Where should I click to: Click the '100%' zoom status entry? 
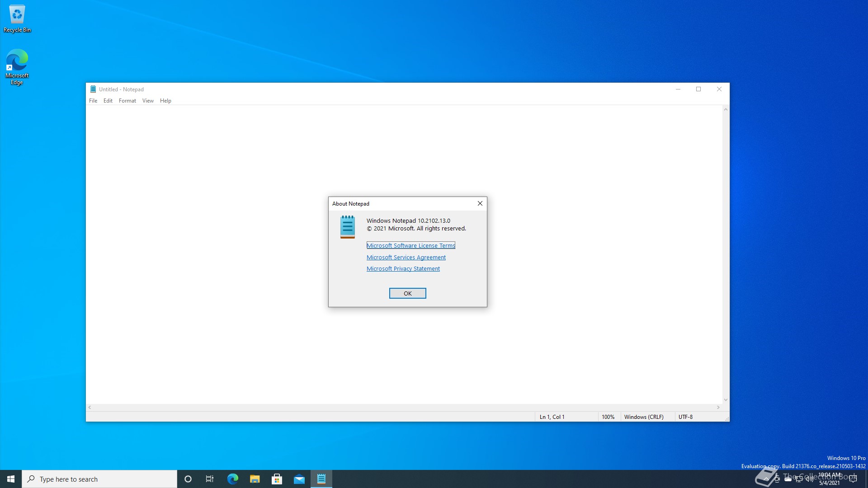[608, 417]
